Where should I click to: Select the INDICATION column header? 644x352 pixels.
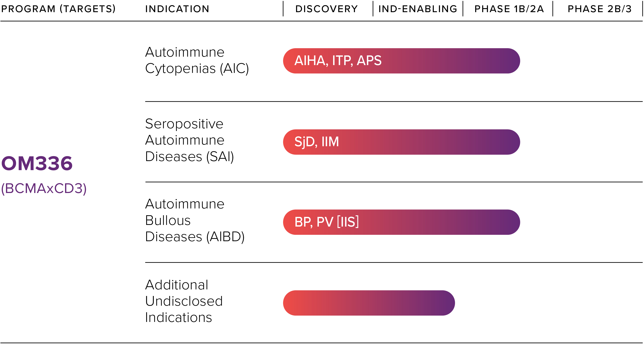click(x=177, y=9)
